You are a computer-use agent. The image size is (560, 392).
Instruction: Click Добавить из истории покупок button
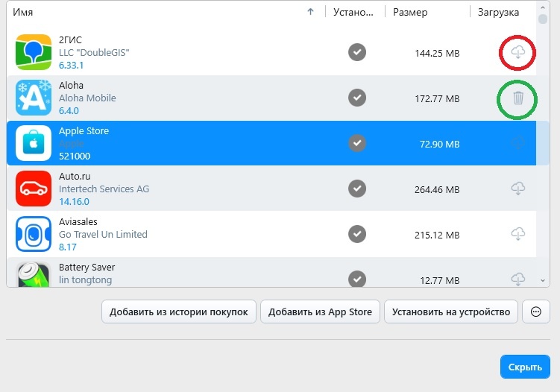[178, 312]
